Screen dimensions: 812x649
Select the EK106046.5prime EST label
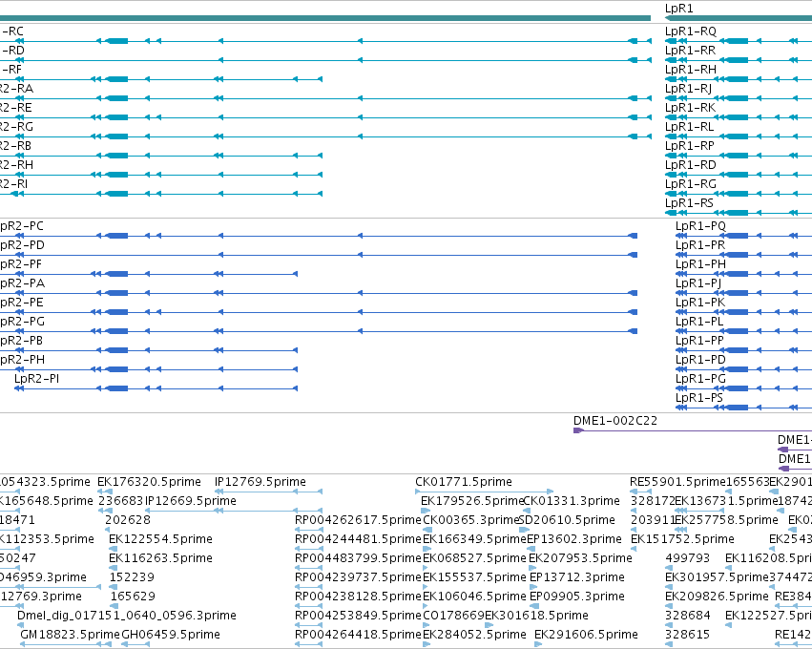coord(474,597)
